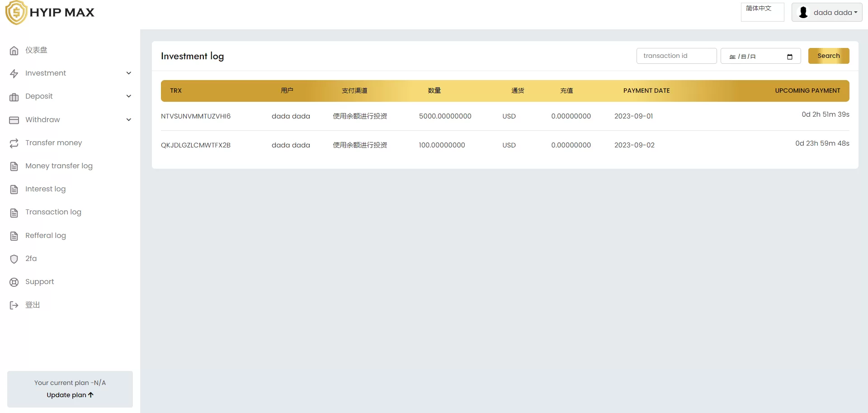Open Money transfer log page
The width and height of the screenshot is (868, 413).
[59, 166]
